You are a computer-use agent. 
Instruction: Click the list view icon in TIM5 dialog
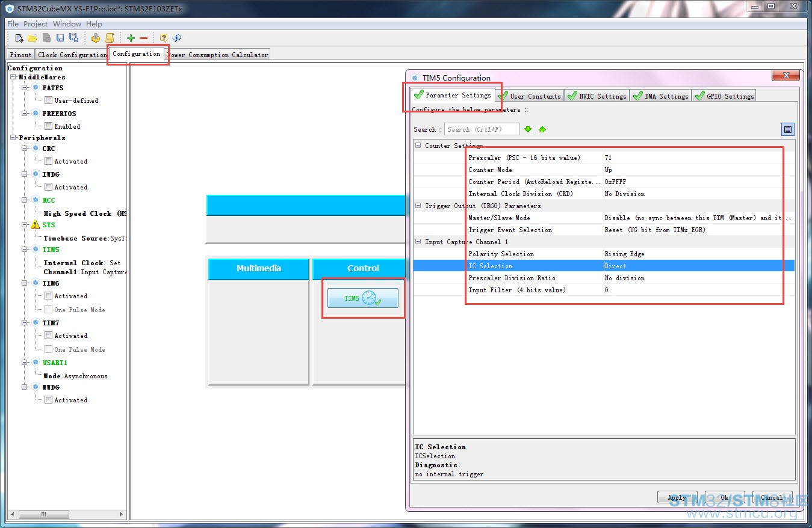pos(788,129)
